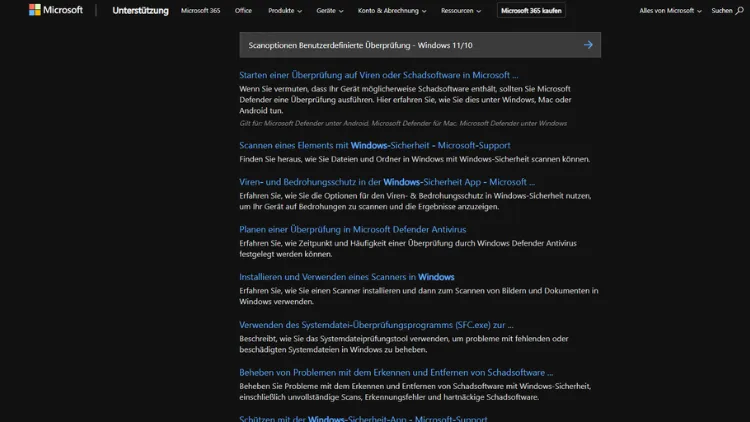Click the Suchen label in header
Viewport: 750px width, 422px height.
(x=721, y=11)
